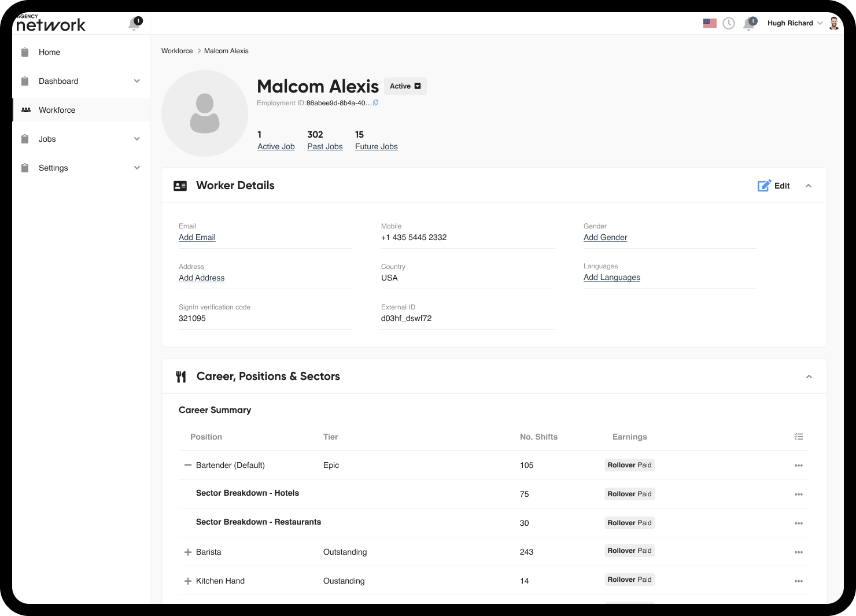Open Dashboard in sidebar
The image size is (856, 616).
click(x=81, y=81)
